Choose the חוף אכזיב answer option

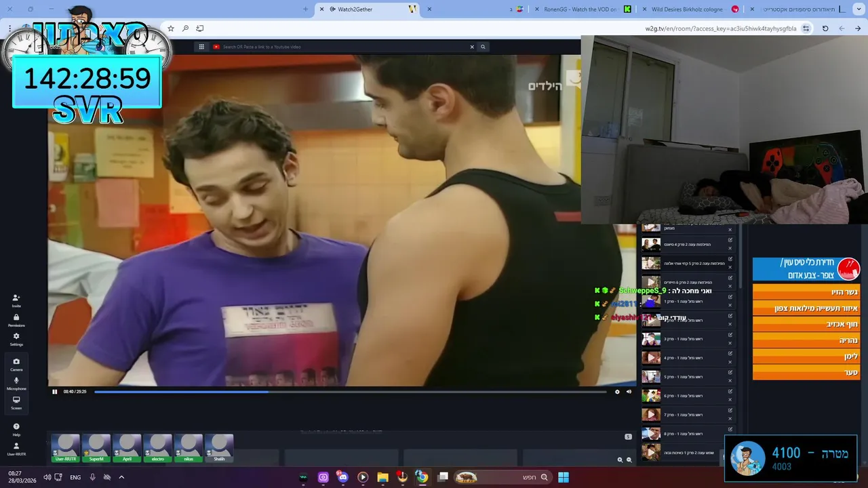coord(806,324)
